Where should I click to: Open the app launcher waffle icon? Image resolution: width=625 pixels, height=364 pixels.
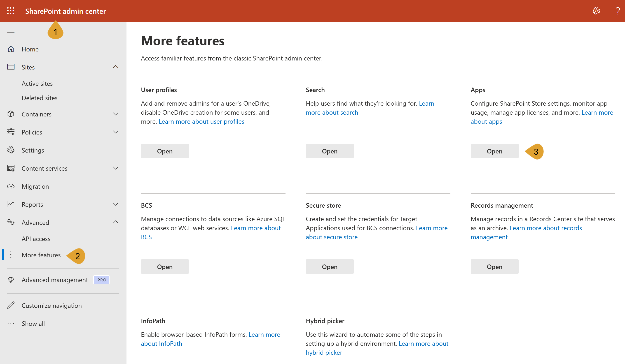tap(11, 11)
